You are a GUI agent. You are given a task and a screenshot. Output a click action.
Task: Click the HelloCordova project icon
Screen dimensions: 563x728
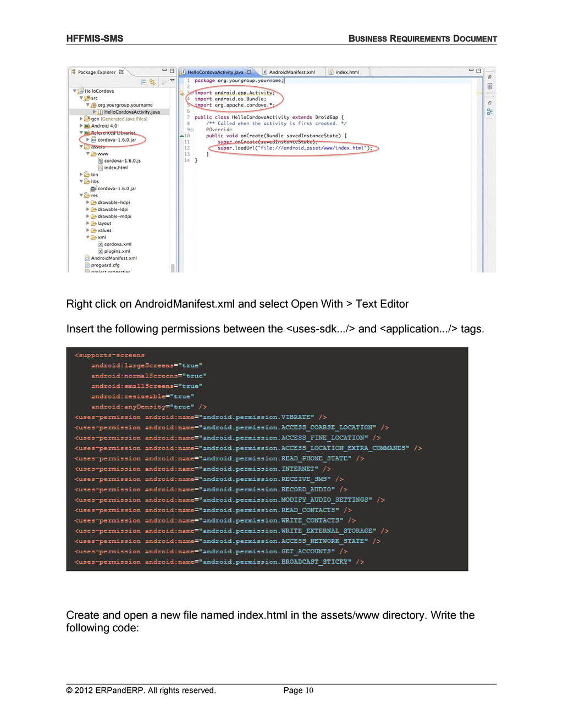(81, 91)
